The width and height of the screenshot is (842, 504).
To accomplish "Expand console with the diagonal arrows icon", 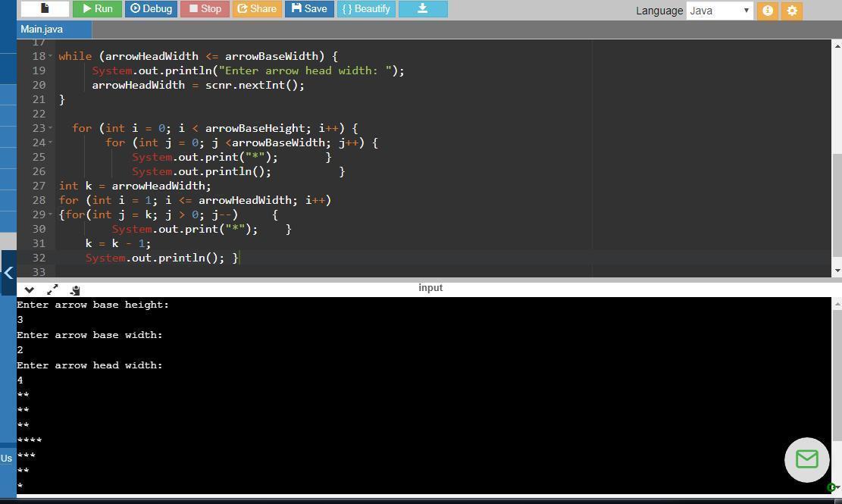I will (x=52, y=290).
